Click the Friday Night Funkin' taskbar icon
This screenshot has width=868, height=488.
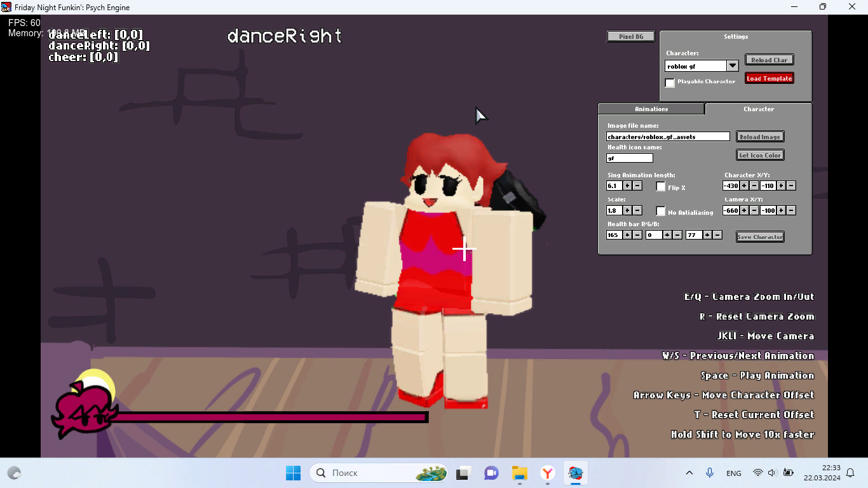point(576,473)
